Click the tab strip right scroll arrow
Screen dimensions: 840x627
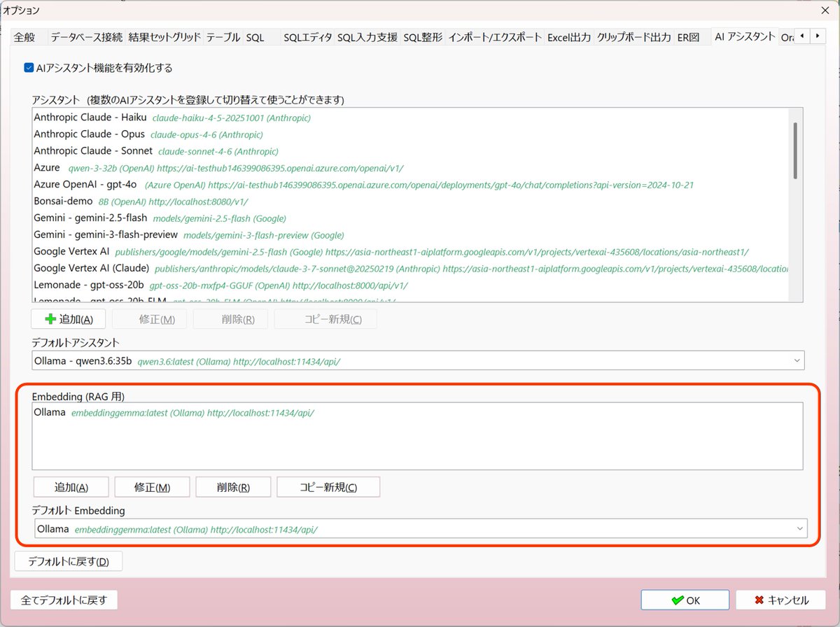pos(817,36)
